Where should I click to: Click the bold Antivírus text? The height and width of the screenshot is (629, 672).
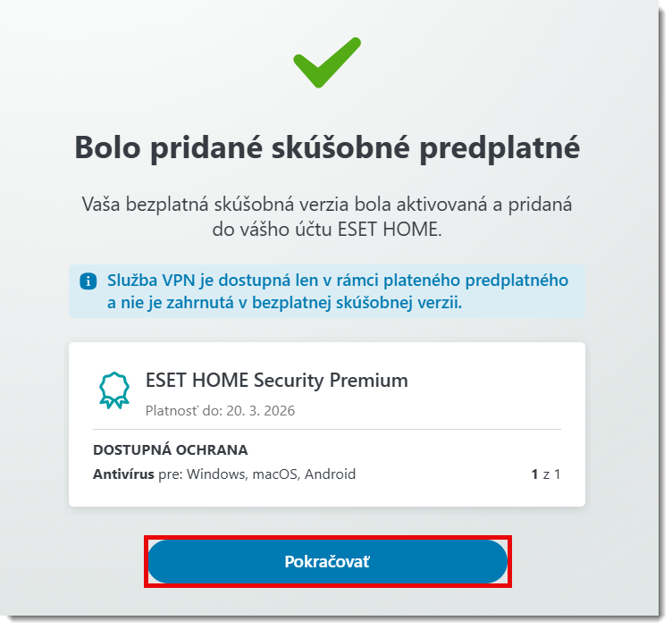click(x=123, y=474)
